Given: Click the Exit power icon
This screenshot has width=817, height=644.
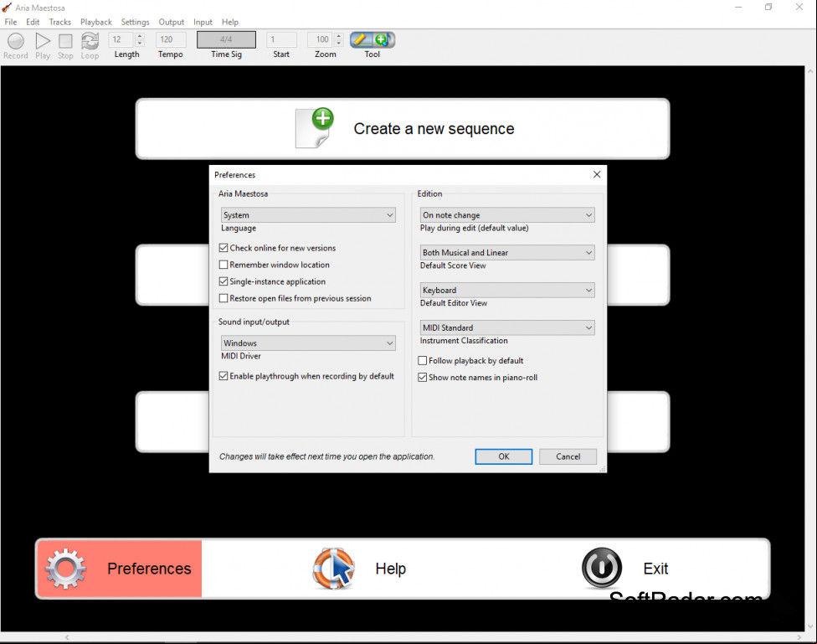Looking at the screenshot, I should [602, 567].
